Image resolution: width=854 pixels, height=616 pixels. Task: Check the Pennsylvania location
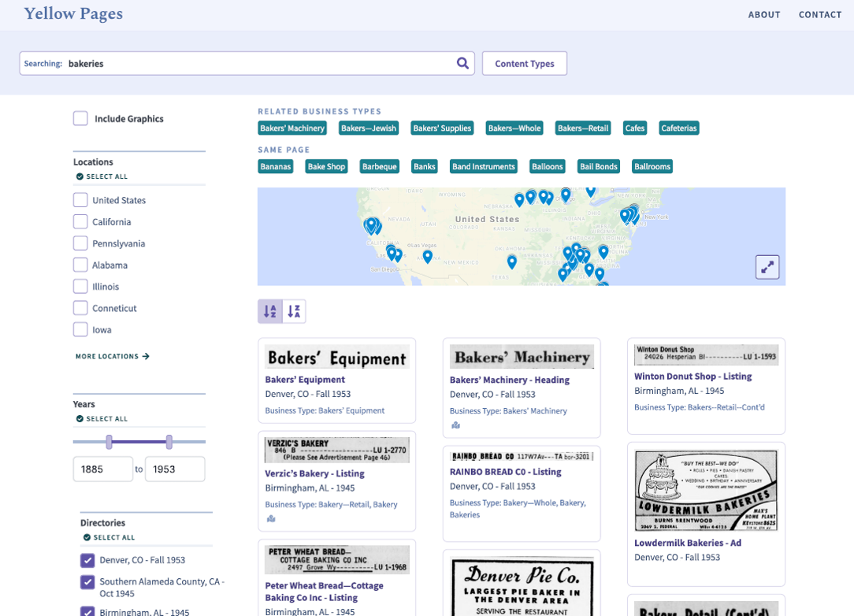(x=80, y=243)
